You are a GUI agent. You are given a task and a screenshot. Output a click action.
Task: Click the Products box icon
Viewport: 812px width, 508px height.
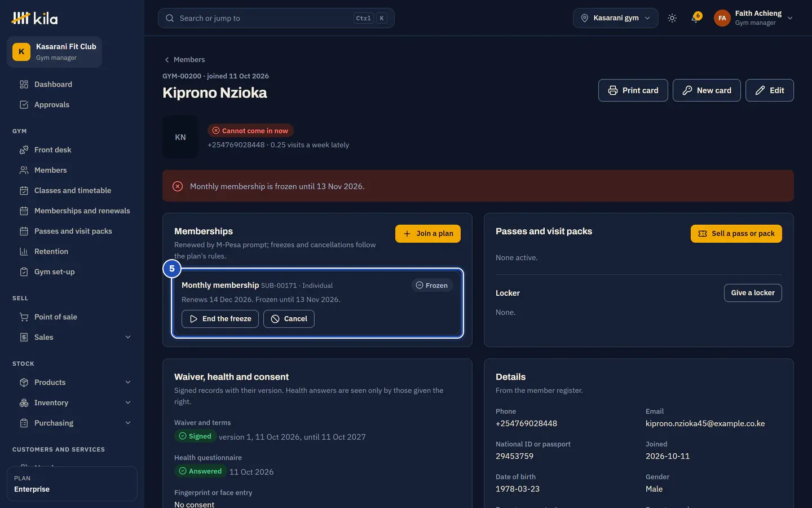tap(24, 382)
